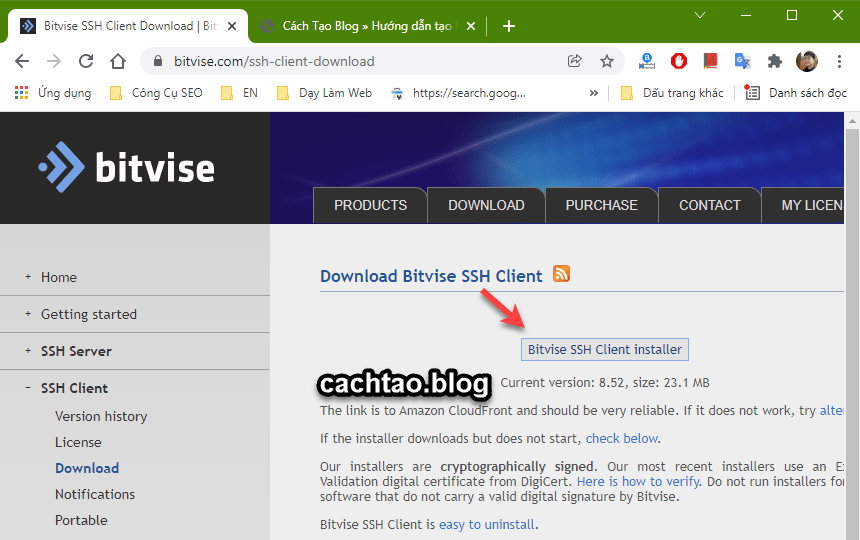Open License page in sidebar

click(x=78, y=442)
